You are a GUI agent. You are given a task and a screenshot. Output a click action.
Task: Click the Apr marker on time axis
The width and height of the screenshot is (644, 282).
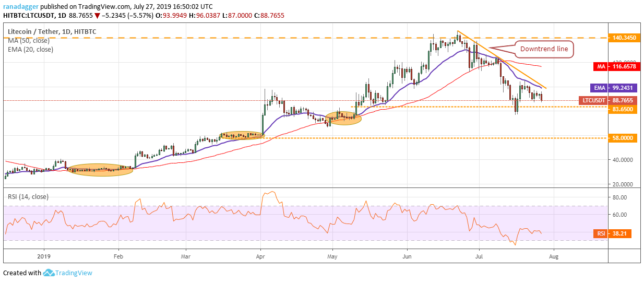[260, 257]
